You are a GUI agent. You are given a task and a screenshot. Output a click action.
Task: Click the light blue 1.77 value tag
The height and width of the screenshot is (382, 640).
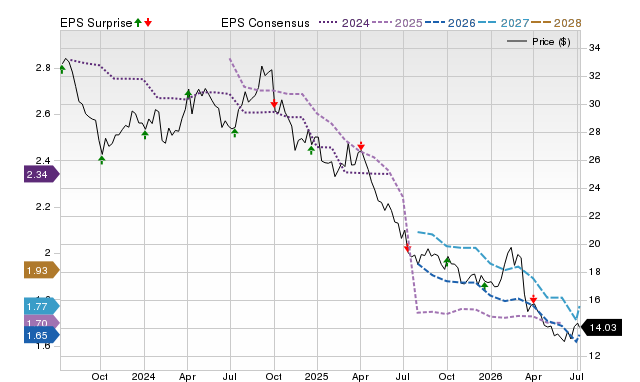[x=42, y=306]
